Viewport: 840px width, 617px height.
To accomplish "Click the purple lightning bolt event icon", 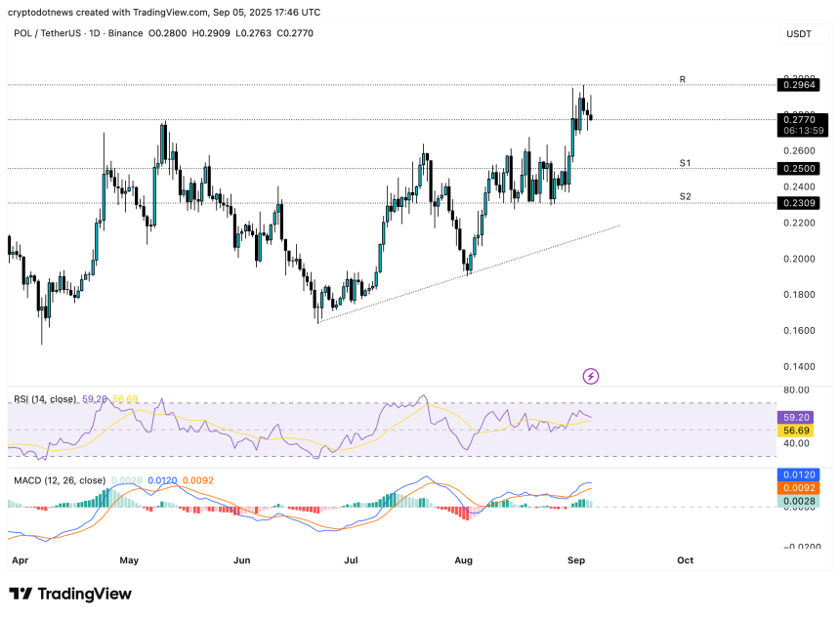I will 590,376.
